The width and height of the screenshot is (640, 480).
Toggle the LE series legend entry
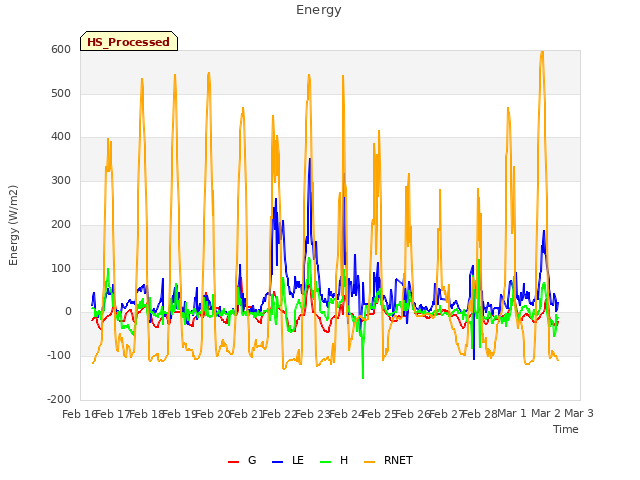tap(288, 460)
